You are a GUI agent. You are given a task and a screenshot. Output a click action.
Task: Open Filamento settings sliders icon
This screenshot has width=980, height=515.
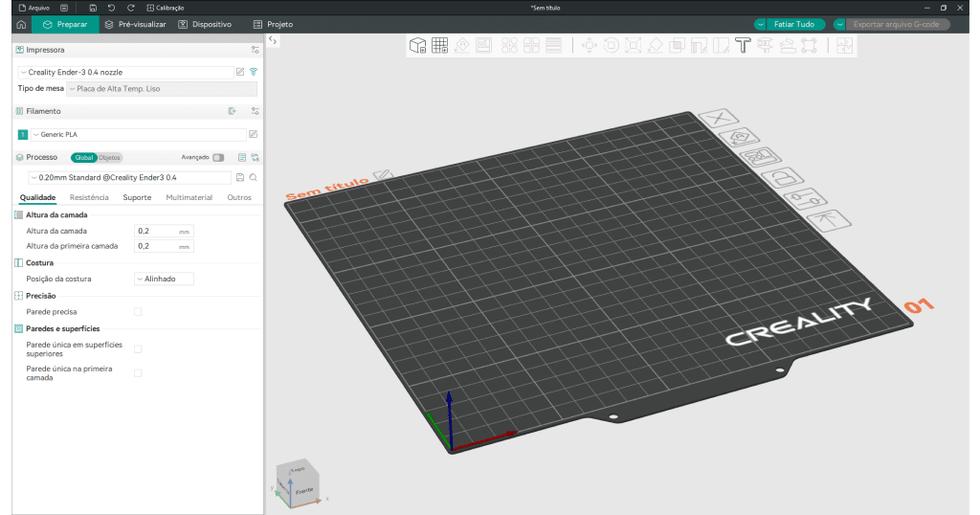[255, 111]
